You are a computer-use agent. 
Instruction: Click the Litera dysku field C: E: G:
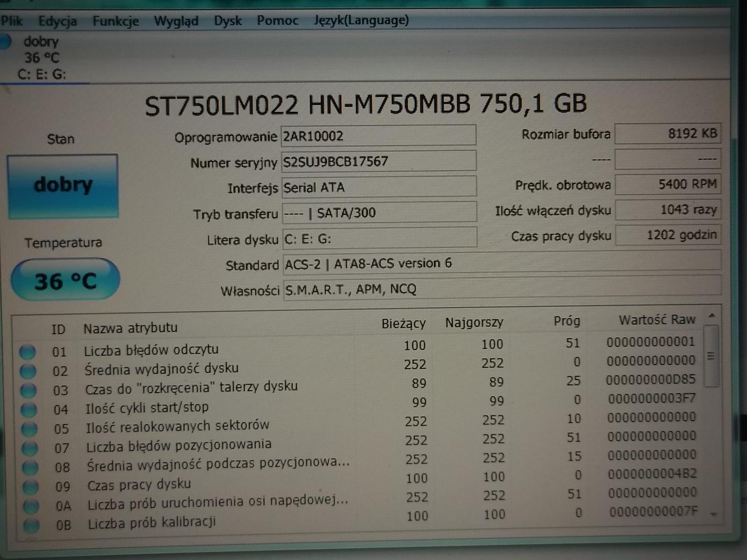(380, 238)
